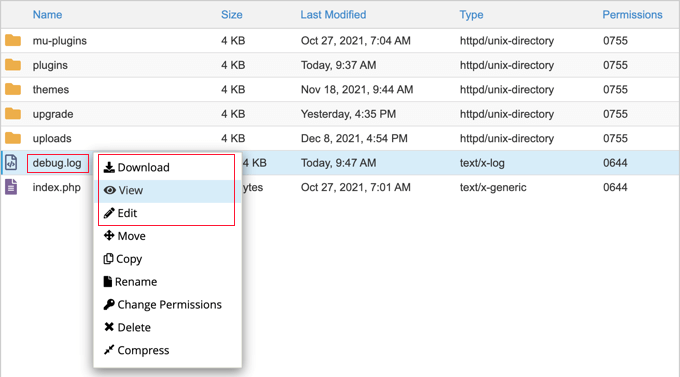Select the upgrade folder name
This screenshot has width=680, height=377.
coord(53,114)
